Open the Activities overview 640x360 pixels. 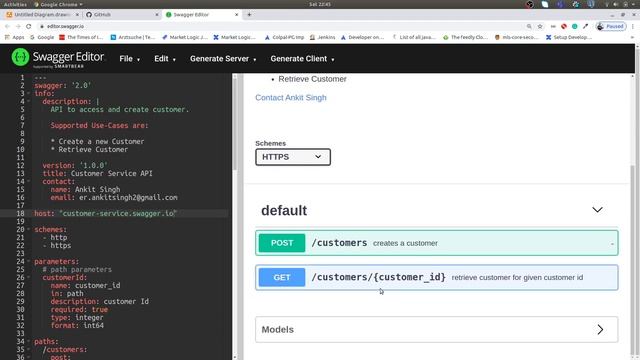coord(15,4)
